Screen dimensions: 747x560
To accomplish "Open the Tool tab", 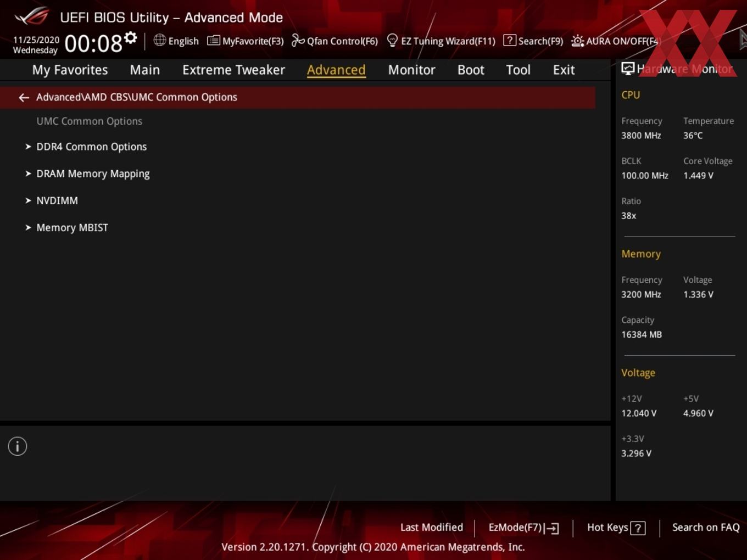I will point(518,70).
